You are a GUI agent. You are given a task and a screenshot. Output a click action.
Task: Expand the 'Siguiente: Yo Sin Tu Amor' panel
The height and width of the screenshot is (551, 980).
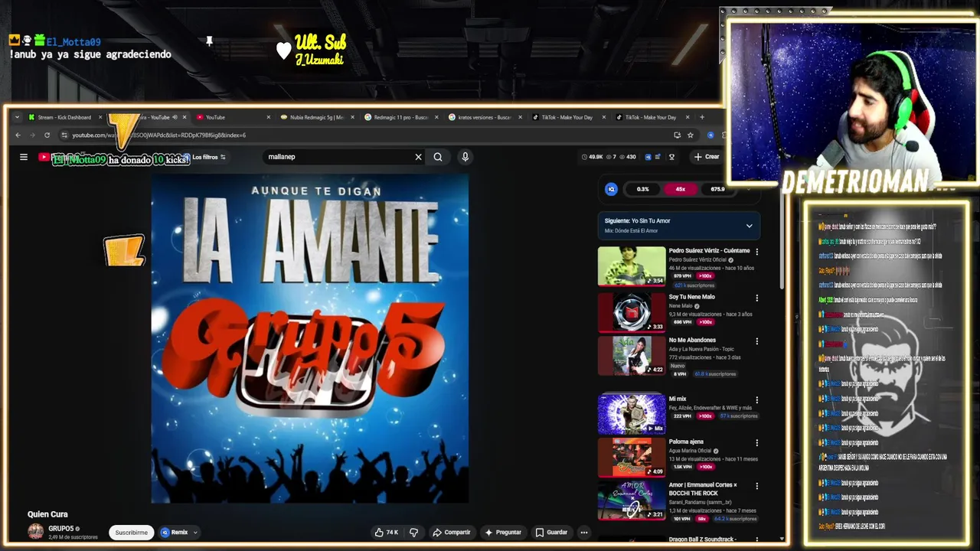749,226
